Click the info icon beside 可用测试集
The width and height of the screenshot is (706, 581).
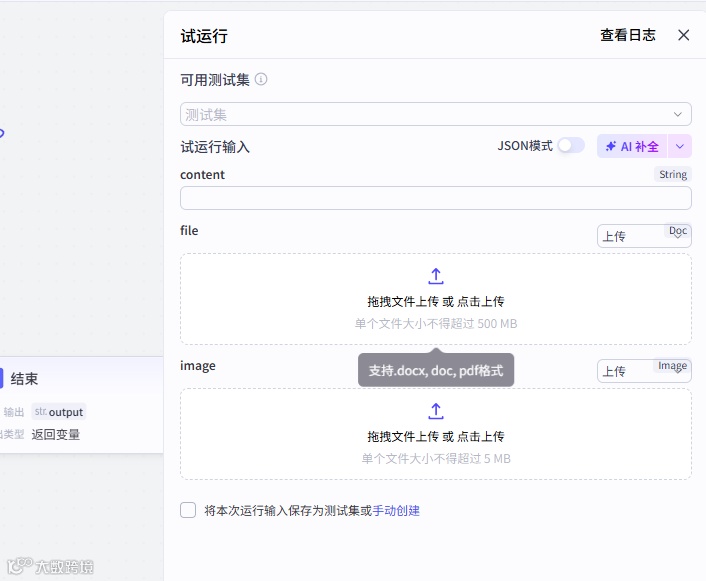tap(261, 80)
